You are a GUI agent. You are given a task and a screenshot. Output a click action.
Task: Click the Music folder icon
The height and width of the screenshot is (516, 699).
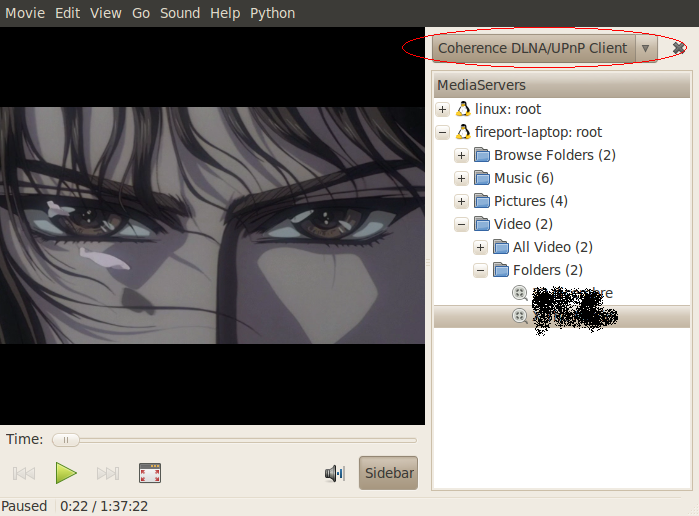pos(482,178)
